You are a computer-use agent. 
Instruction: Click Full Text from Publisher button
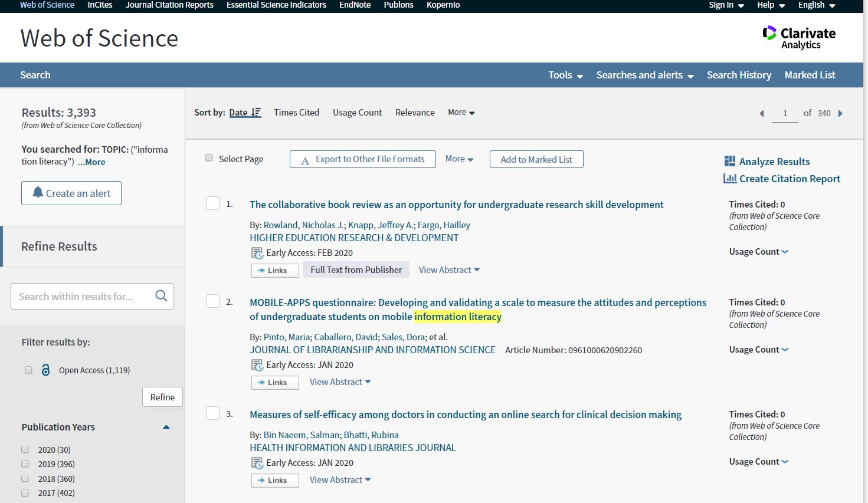coord(356,269)
